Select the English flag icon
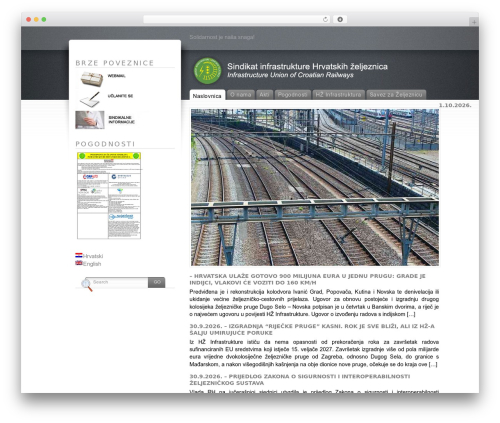 coord(79,263)
